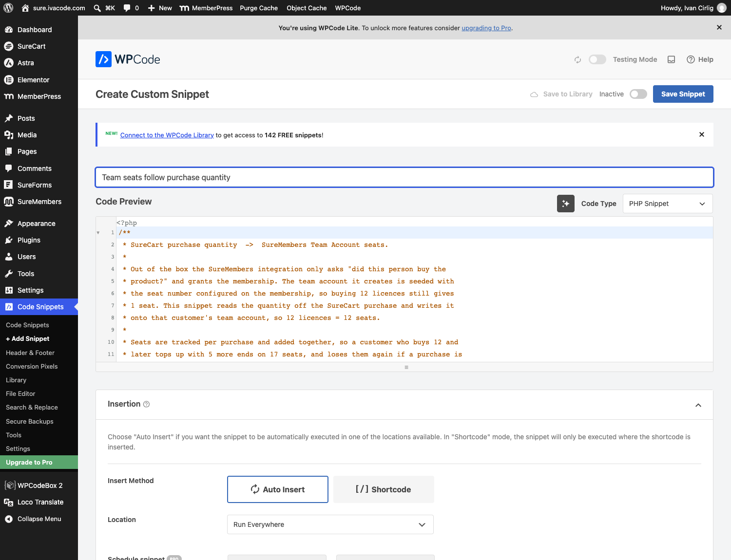Open Users in the sidebar
Screen dimensions: 731x560
pos(39,257)
